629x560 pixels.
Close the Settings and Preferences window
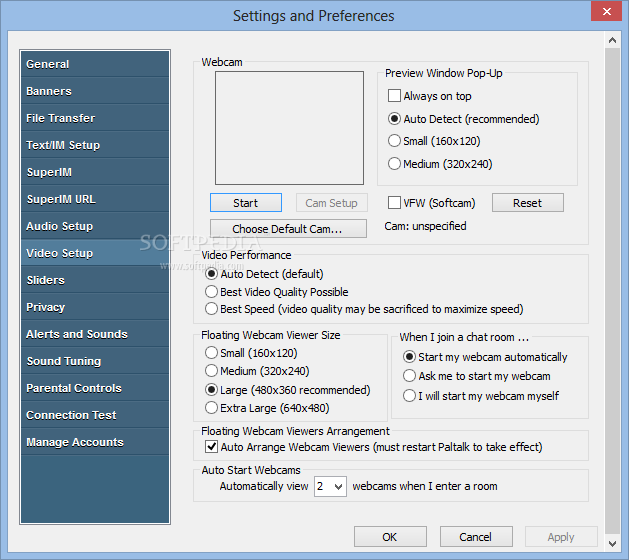[x=607, y=11]
